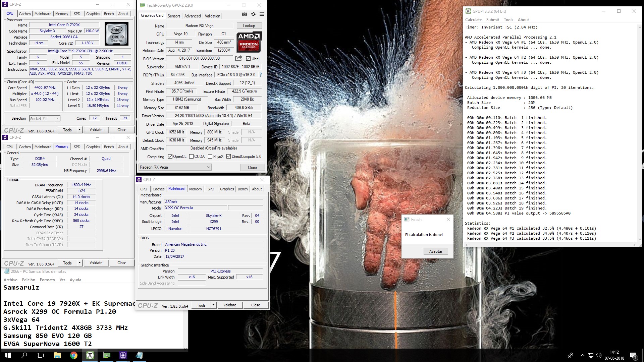Click Close button in GPU-Z

[252, 167]
